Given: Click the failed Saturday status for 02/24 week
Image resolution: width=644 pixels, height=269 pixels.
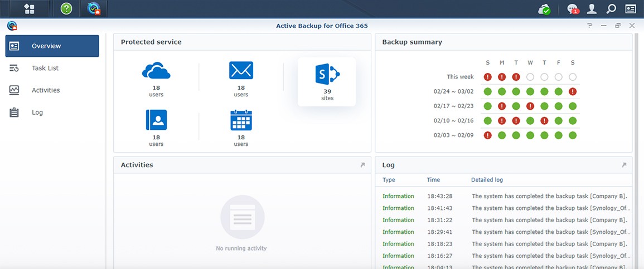Looking at the screenshot, I should click(573, 91).
